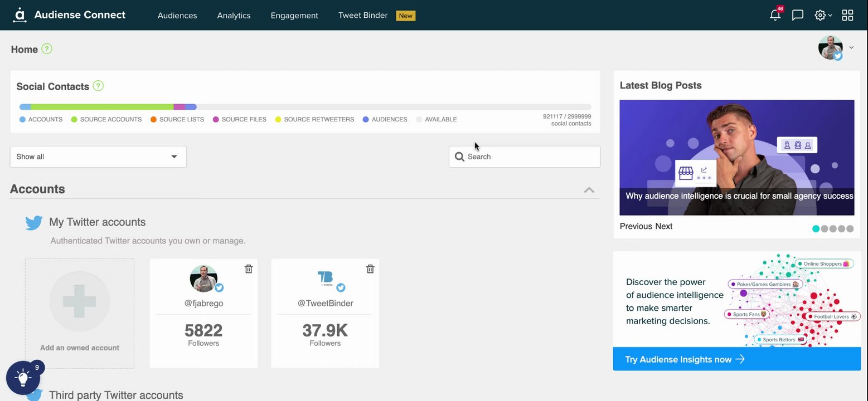Click the My Twitter accounts bird icon
868x401 pixels.
click(34, 223)
